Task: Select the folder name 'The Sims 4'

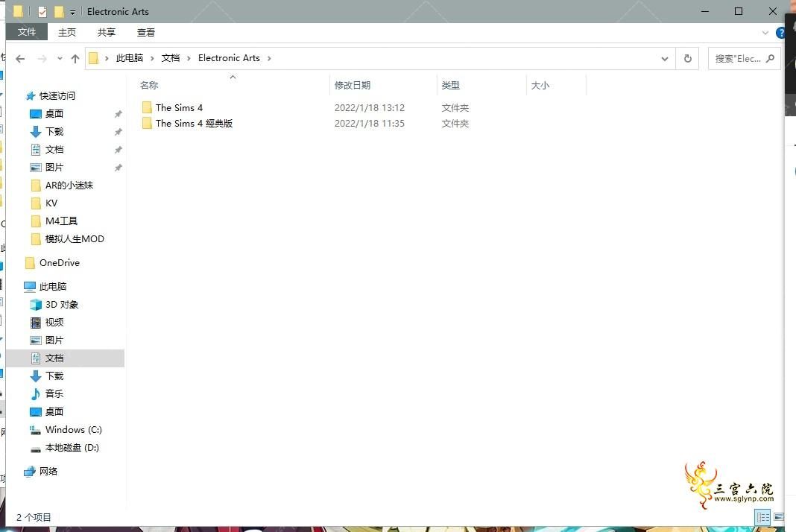Action: pos(179,107)
